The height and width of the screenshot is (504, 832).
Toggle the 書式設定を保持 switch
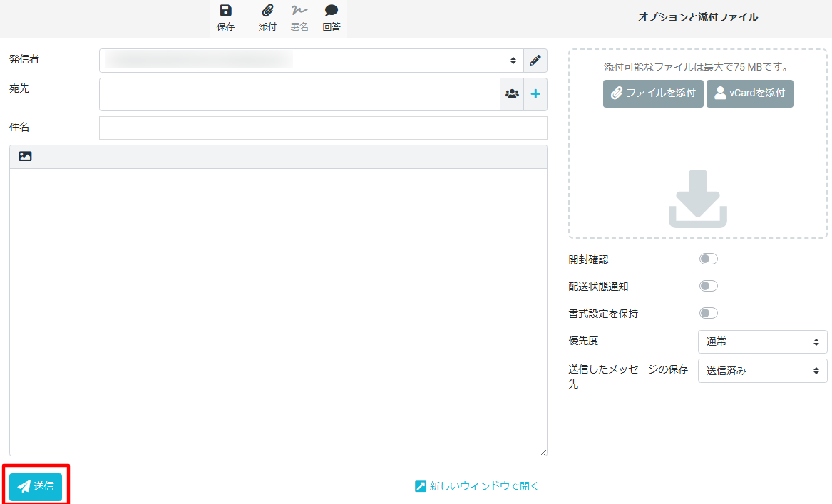709,313
